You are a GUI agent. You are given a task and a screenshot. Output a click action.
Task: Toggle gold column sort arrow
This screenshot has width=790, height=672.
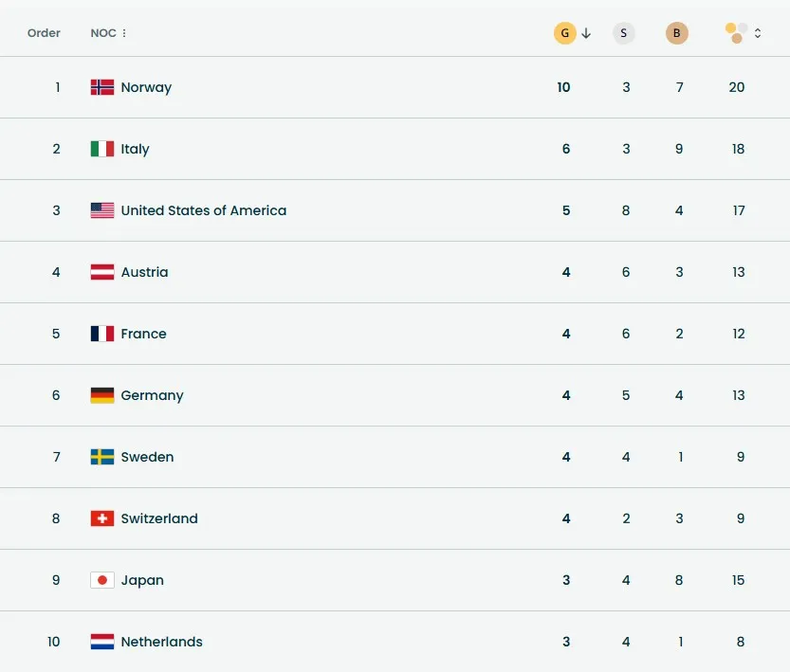tap(586, 33)
